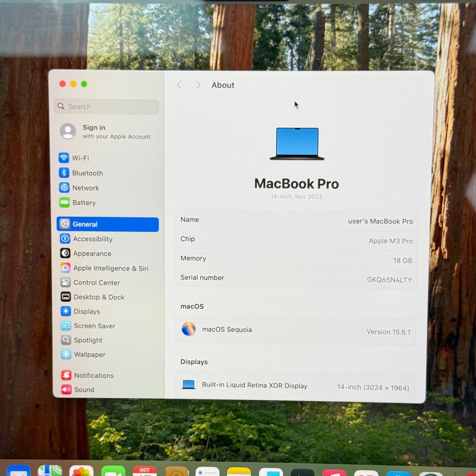476x476 pixels.
Task: Click the Accessibility icon
Action: tap(65, 239)
